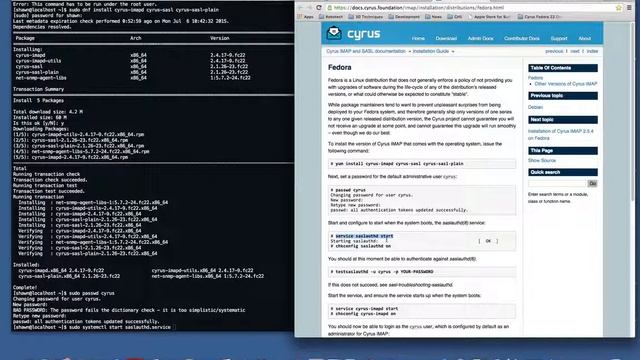Open the Support nav item
640x360 pixels.
point(559,38)
